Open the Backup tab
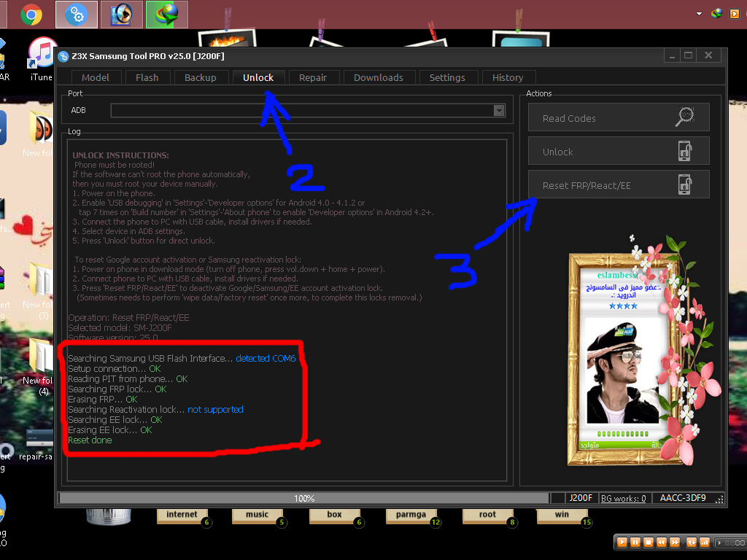This screenshot has height=560, width=747. pos(201,77)
